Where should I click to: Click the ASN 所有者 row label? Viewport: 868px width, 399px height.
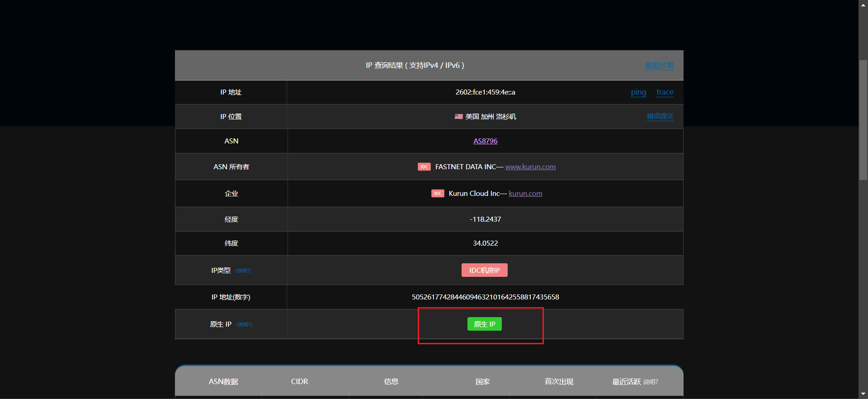click(x=231, y=167)
